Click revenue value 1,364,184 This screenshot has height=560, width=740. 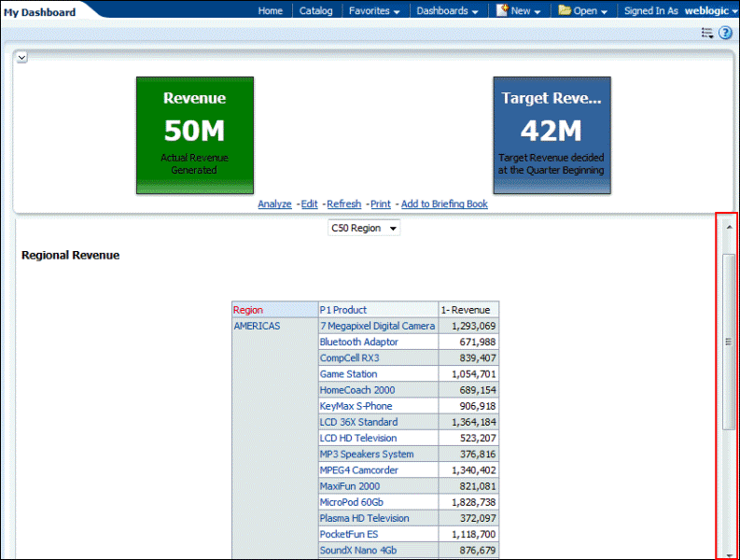click(x=473, y=422)
